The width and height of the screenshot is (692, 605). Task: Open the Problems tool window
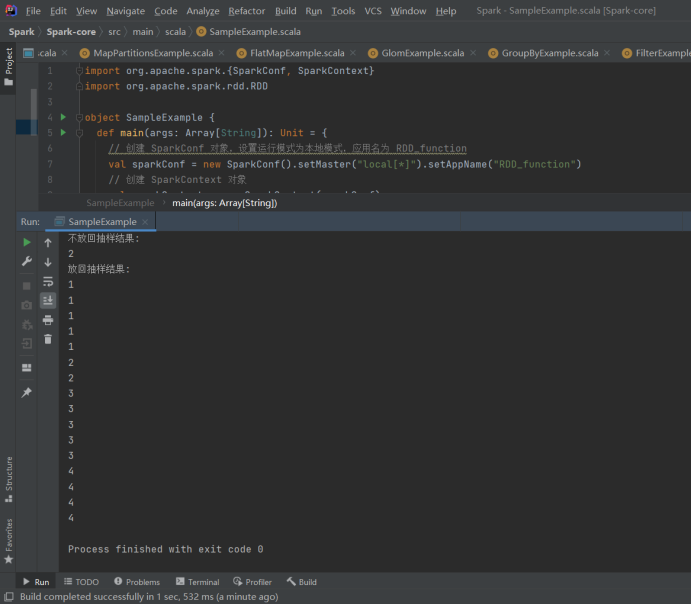point(137,582)
